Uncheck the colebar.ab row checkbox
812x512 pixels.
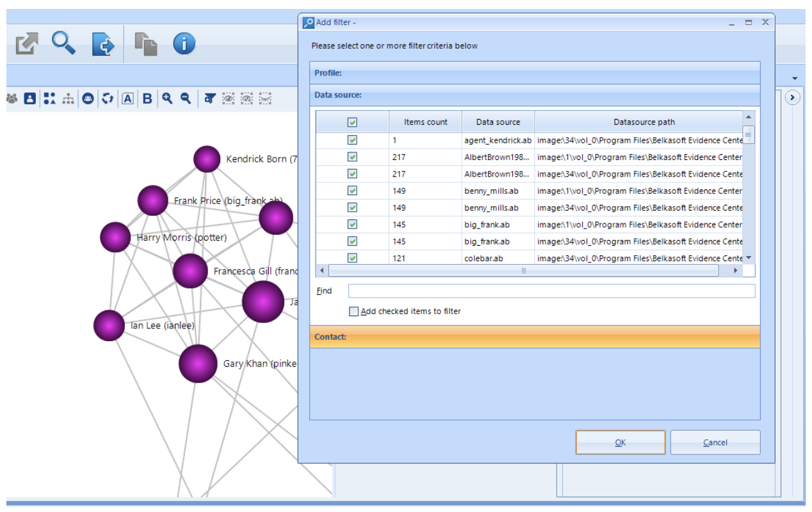(x=352, y=258)
